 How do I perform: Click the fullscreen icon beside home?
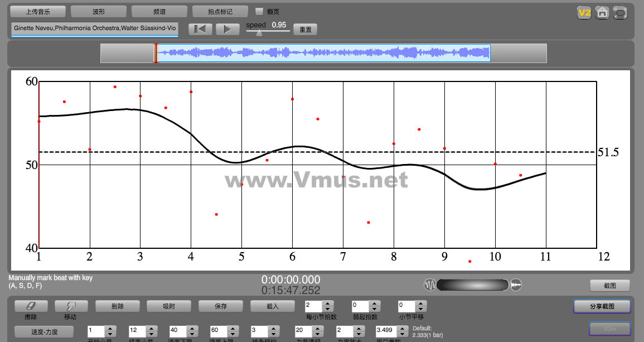619,13
